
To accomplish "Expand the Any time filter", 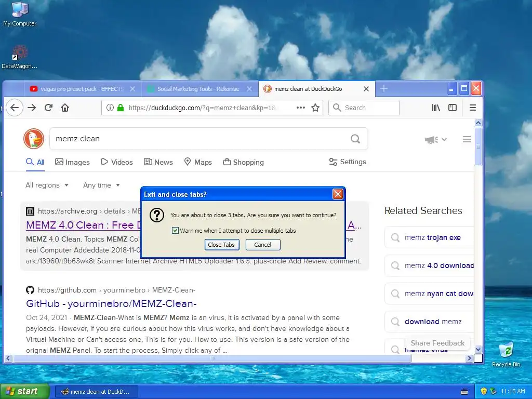I will tap(101, 185).
